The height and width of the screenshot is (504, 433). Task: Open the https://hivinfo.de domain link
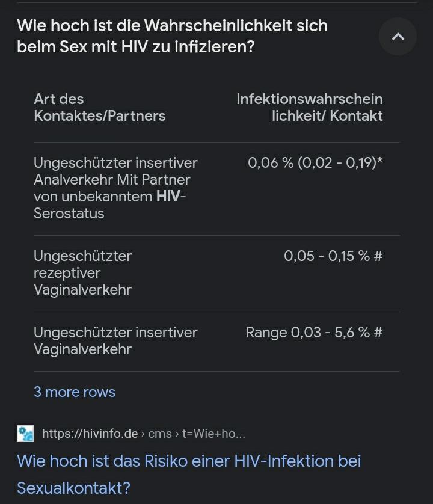[90, 434]
